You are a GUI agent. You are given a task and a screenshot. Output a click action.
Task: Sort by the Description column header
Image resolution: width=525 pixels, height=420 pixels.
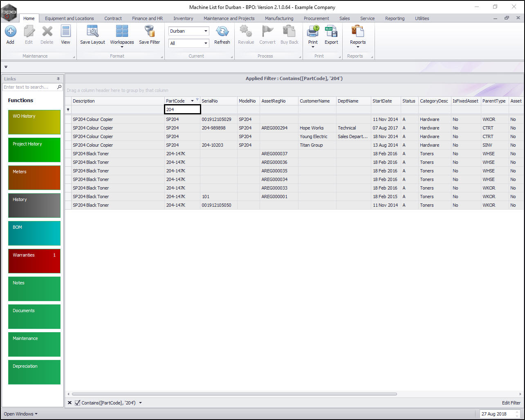pyautogui.click(x=118, y=101)
